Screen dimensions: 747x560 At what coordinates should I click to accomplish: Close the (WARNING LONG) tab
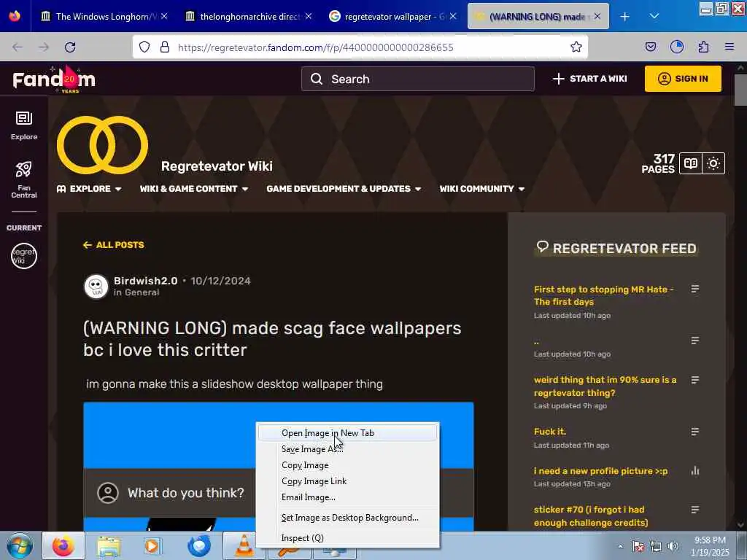[597, 17]
